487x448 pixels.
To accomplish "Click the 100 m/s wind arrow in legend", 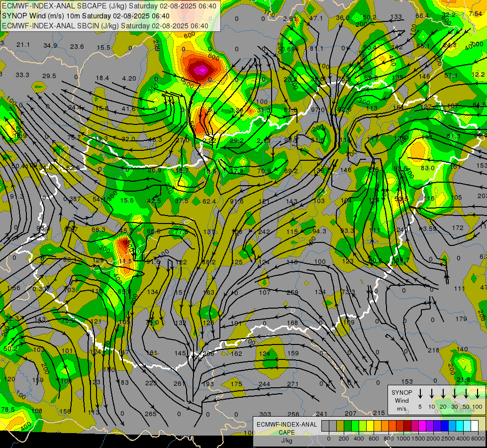I will [478, 394].
